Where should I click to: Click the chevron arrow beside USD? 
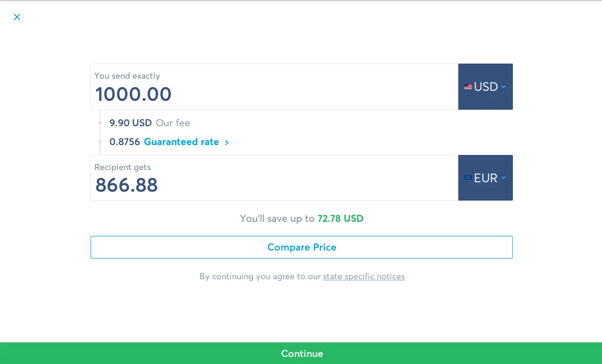(x=503, y=87)
